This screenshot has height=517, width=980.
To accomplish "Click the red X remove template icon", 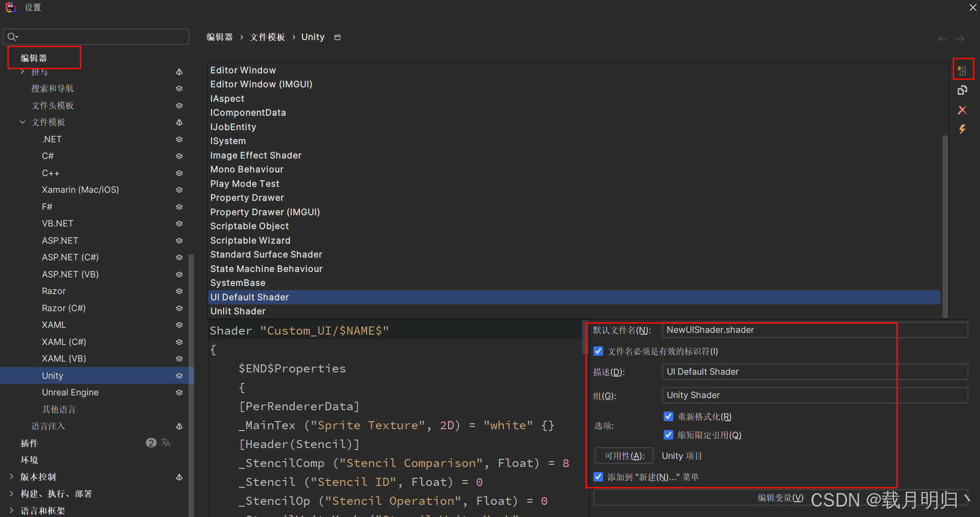I will (x=962, y=110).
